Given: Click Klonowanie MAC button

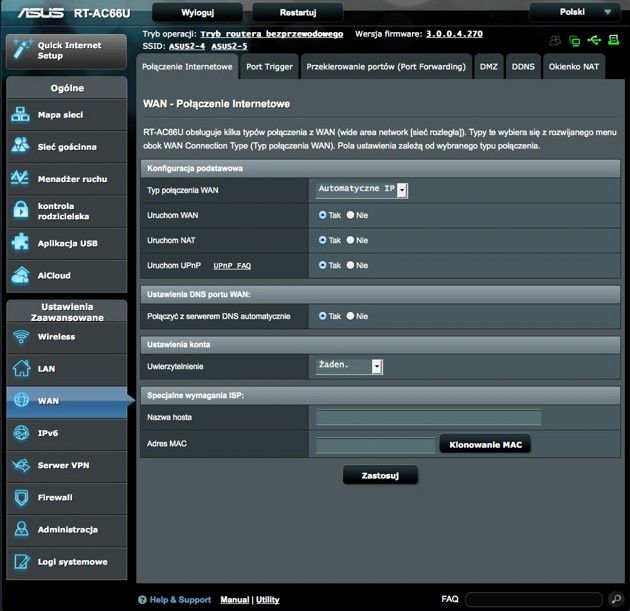Looking at the screenshot, I should click(485, 444).
